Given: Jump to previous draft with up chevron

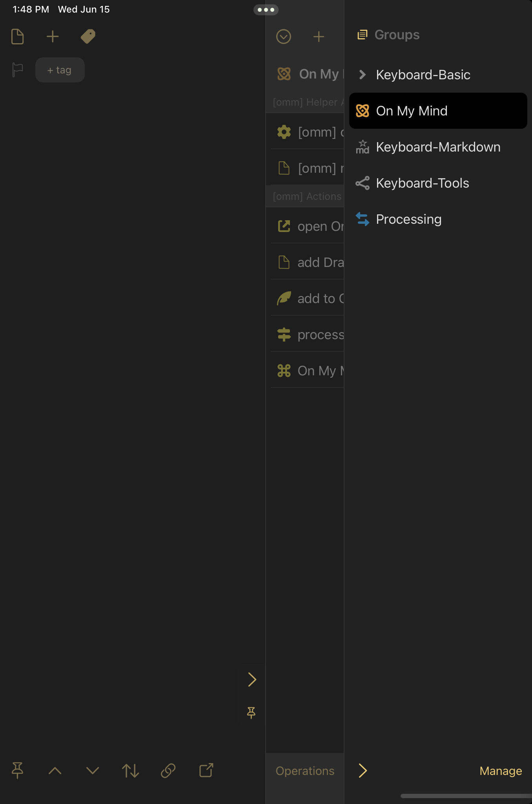Looking at the screenshot, I should 55,771.
